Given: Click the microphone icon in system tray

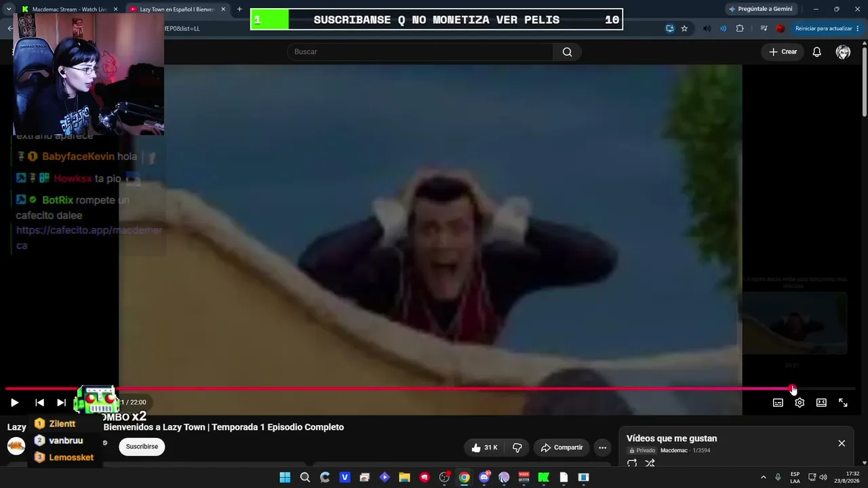Looking at the screenshot, I should [778, 477].
